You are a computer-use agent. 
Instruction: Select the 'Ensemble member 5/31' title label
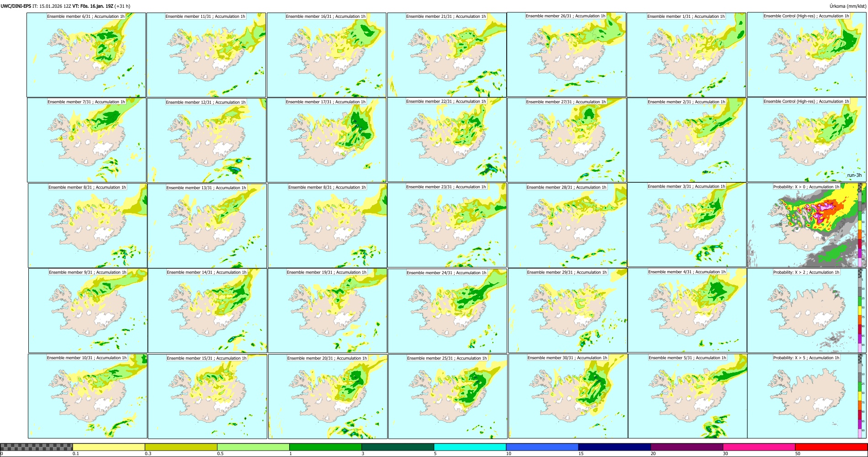[687, 358]
